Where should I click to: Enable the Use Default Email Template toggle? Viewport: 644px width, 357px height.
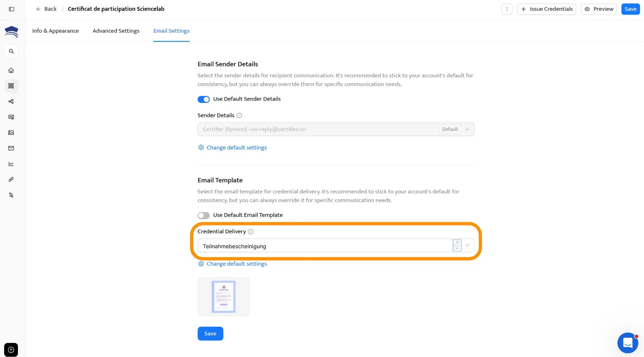tap(204, 215)
